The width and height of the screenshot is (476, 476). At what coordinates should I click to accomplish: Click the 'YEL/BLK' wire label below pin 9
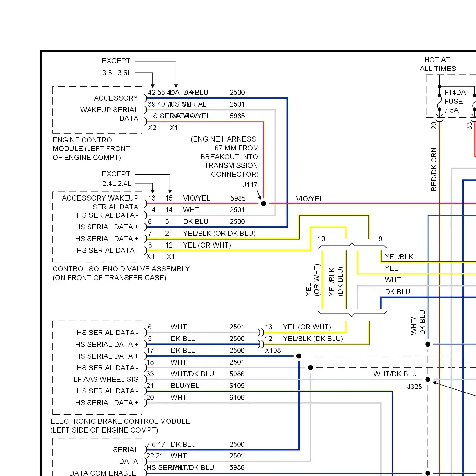pos(399,257)
